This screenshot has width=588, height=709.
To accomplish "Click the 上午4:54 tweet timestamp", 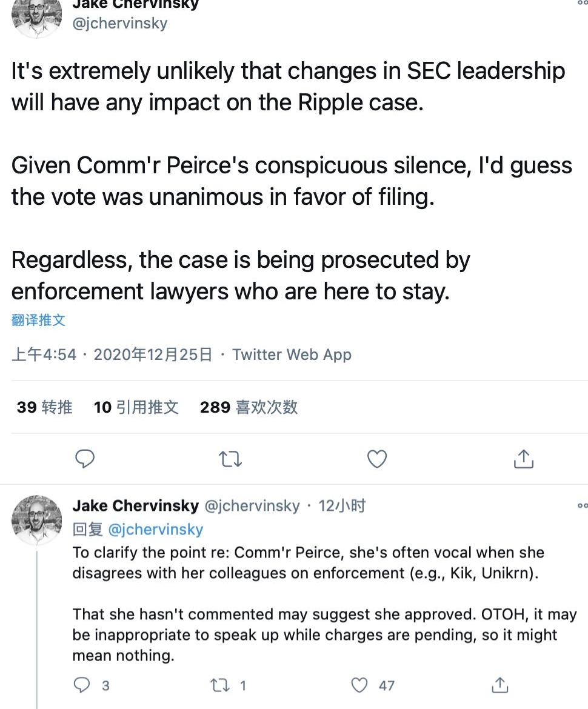I will (x=44, y=354).
